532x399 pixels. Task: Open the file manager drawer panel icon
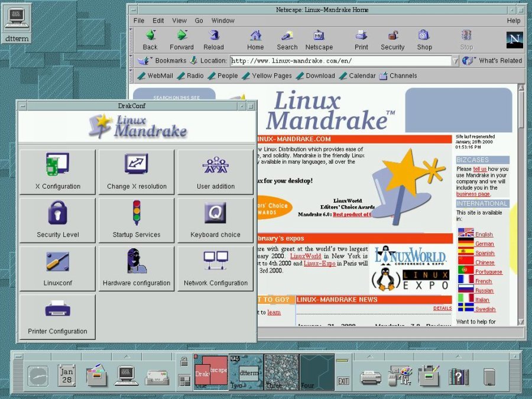point(97,375)
